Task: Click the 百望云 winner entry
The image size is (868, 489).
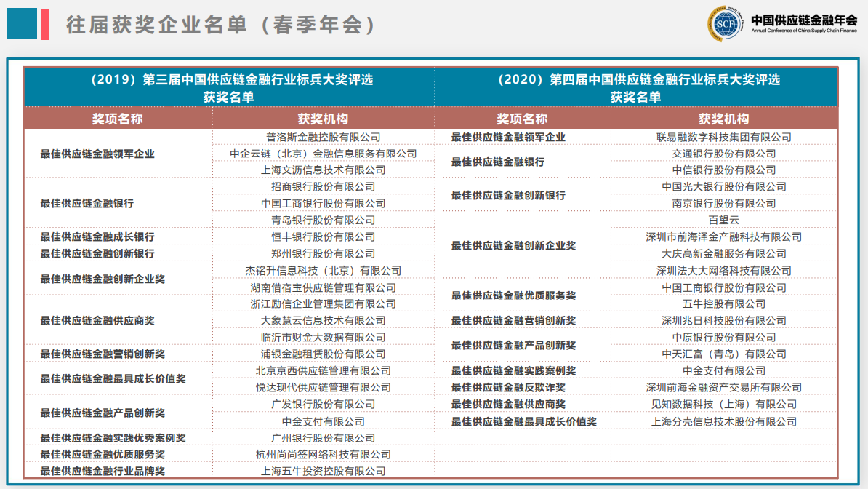Action: [723, 220]
